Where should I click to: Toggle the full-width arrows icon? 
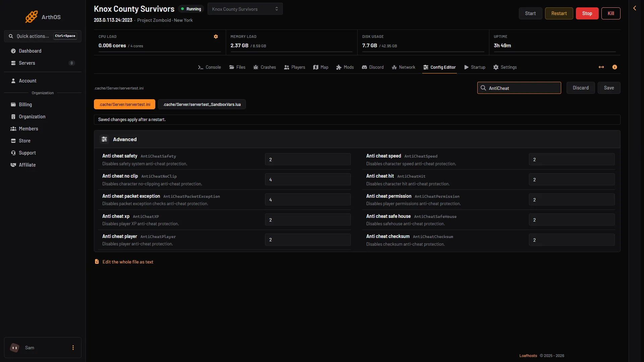click(x=601, y=67)
